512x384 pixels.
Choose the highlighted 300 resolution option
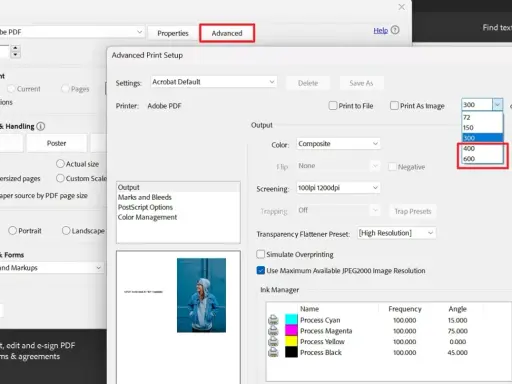482,138
